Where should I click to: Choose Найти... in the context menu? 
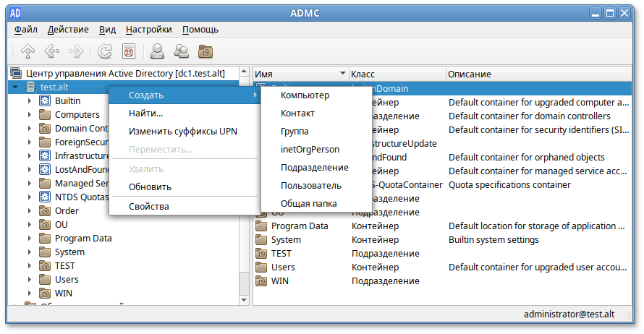pyautogui.click(x=185, y=114)
